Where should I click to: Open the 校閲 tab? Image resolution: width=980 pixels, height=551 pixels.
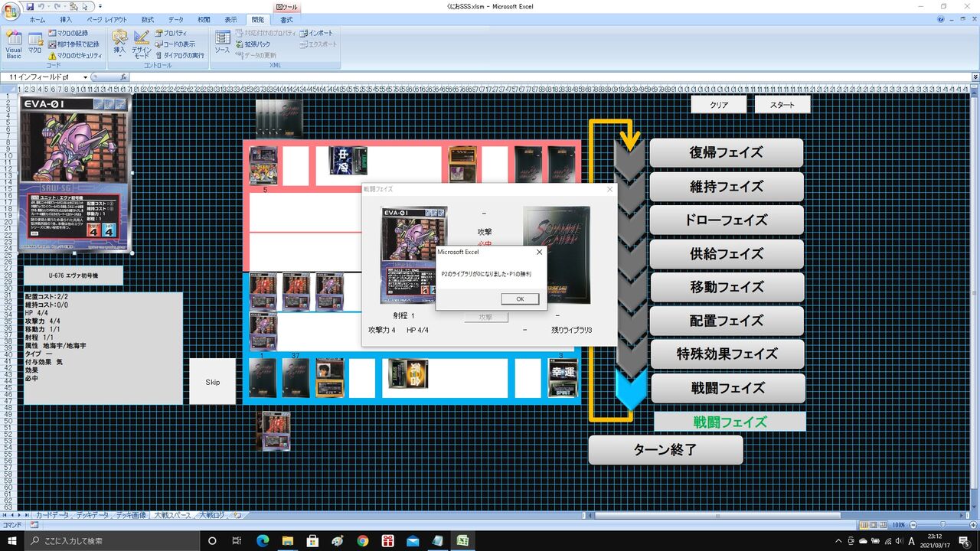point(204,19)
